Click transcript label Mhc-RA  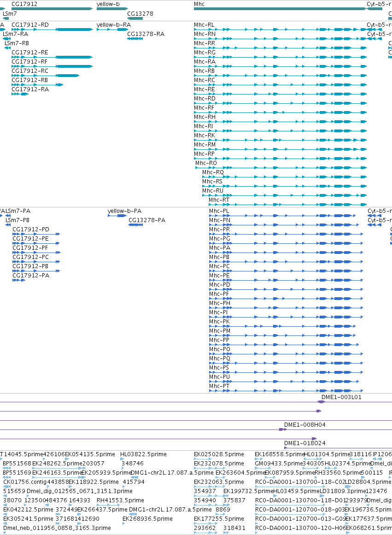pyautogui.click(x=205, y=62)
